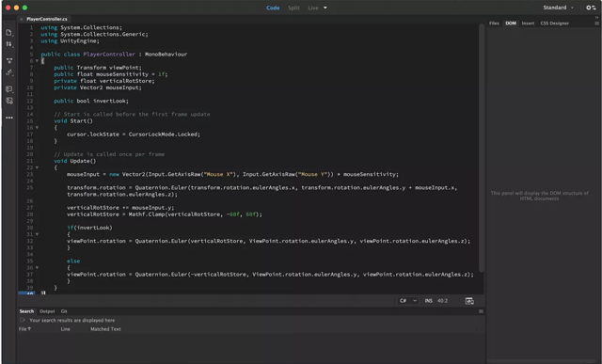Click 'CursorLockMode.Locked' on line 17
Viewport: 602px width, 364px height.
[x=163, y=135]
